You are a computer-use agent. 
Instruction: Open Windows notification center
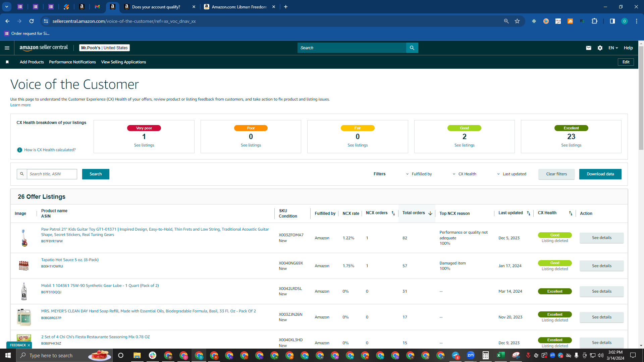point(633,355)
